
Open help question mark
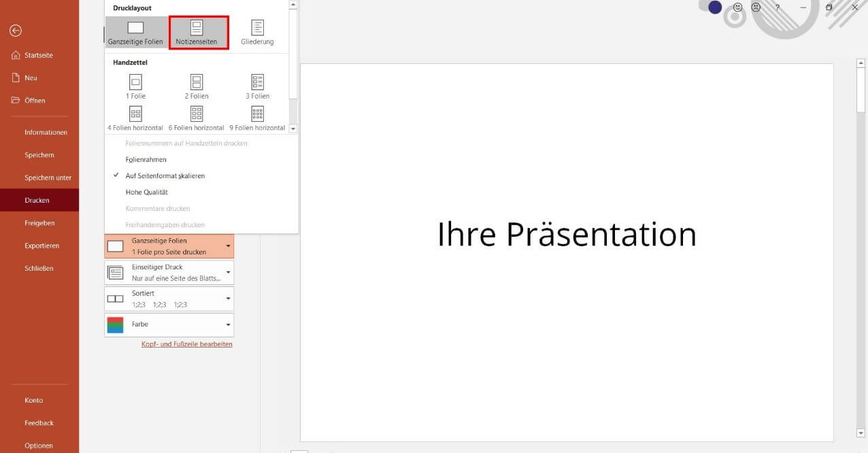(778, 7)
